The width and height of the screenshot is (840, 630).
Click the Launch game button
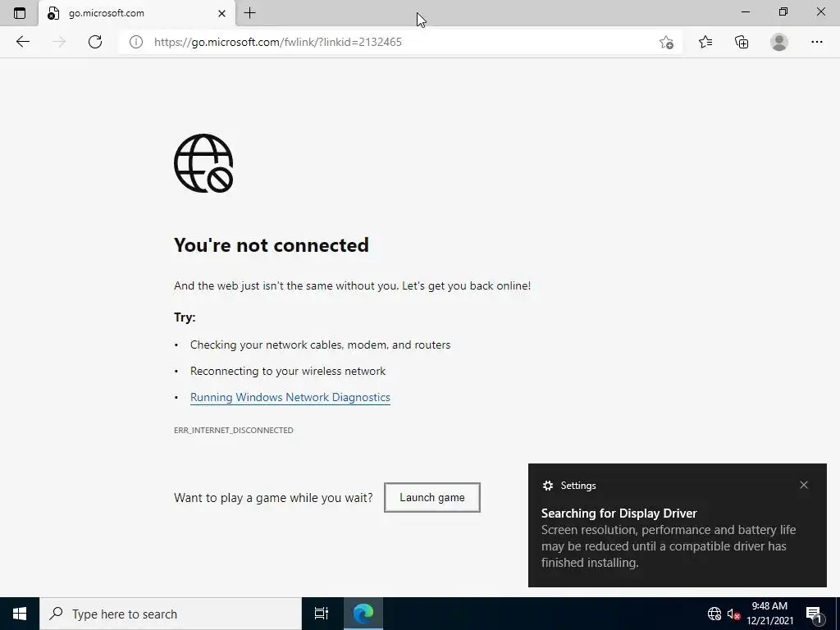(x=431, y=498)
